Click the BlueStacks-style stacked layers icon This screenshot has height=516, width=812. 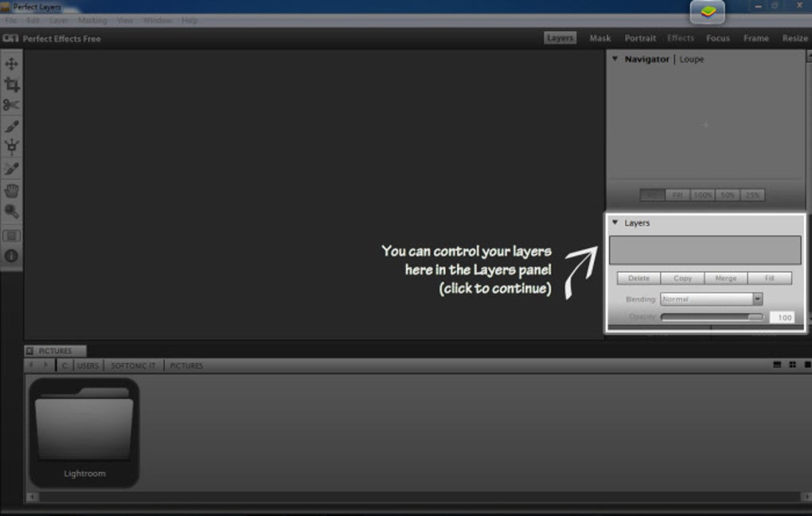[x=708, y=11]
